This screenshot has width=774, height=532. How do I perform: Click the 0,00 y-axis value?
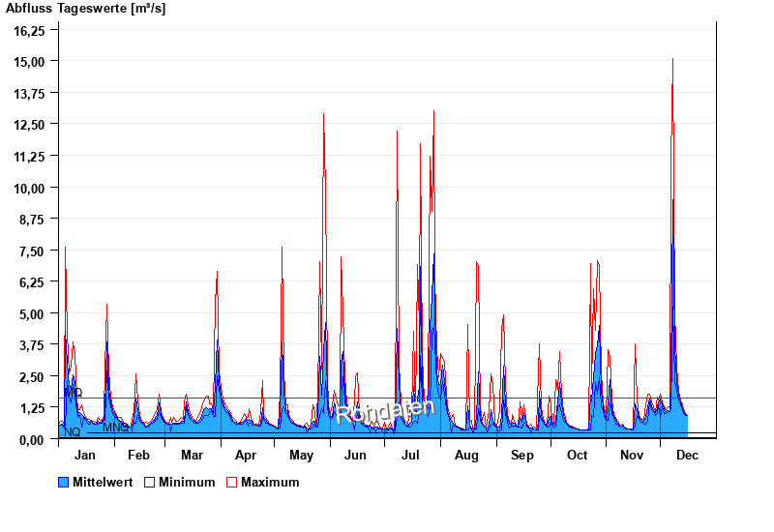click(x=32, y=439)
